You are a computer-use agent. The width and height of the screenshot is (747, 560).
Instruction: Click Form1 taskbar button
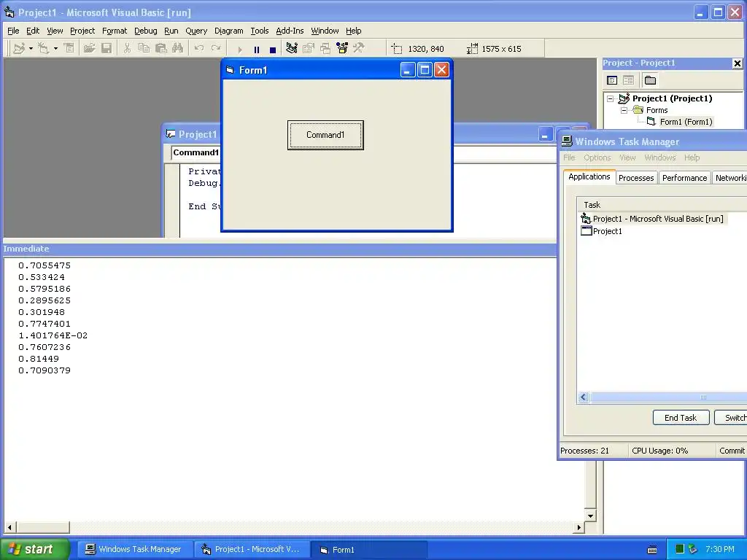[x=368, y=550]
